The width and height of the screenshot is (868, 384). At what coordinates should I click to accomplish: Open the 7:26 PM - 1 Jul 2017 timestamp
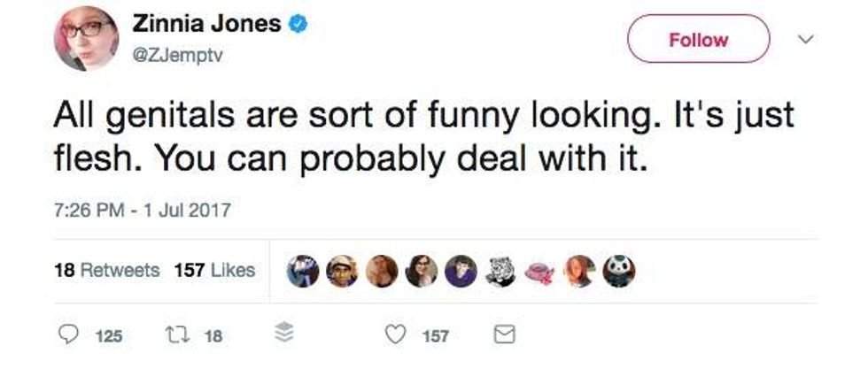click(x=142, y=211)
